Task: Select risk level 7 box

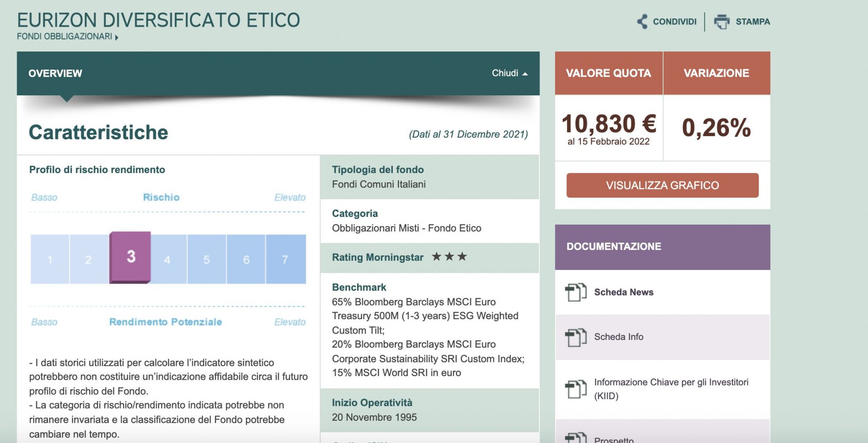Action: tap(286, 259)
